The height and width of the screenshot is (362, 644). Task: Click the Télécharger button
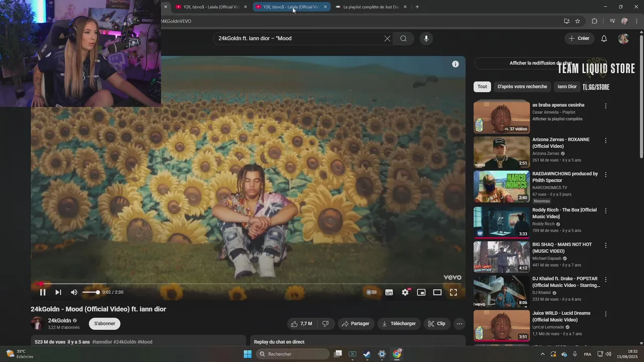pos(398,324)
